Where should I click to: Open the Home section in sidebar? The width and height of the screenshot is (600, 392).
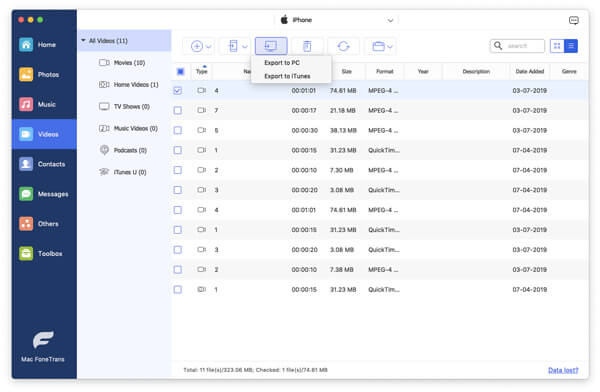(x=44, y=45)
